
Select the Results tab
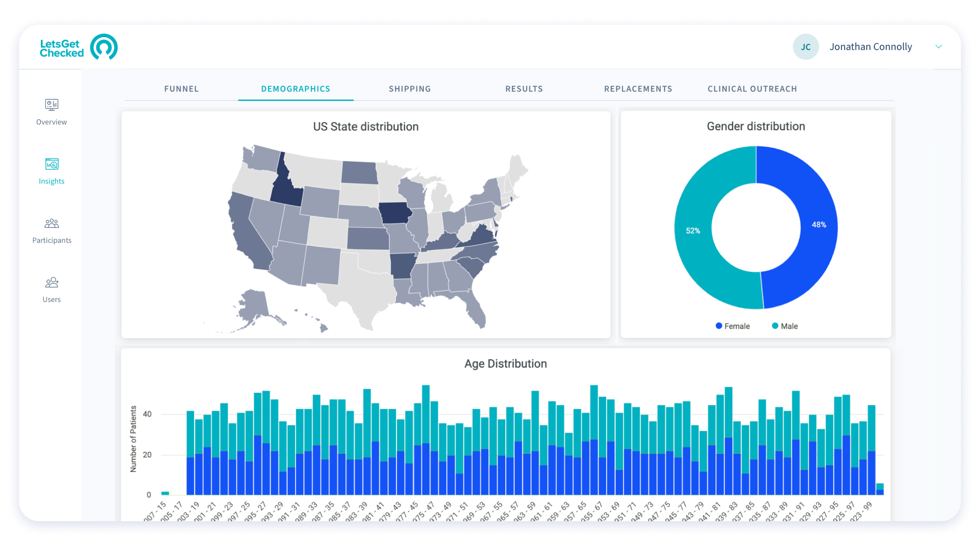click(x=524, y=88)
